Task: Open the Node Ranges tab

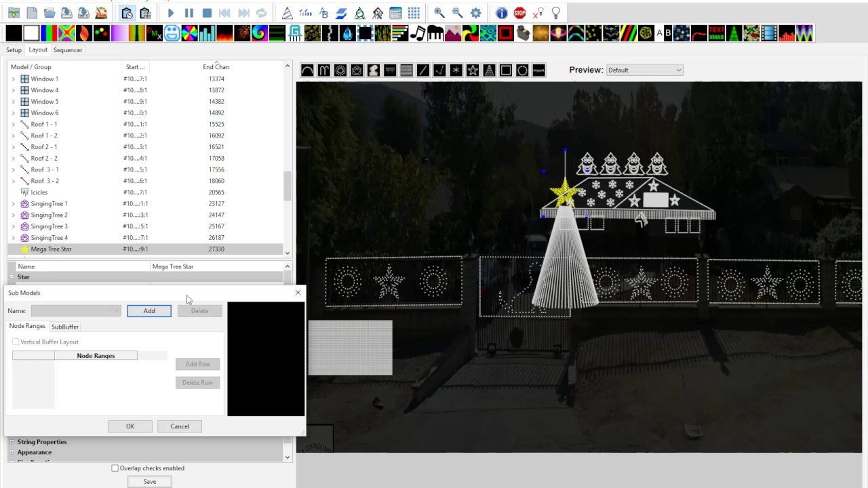Action: 27,327
